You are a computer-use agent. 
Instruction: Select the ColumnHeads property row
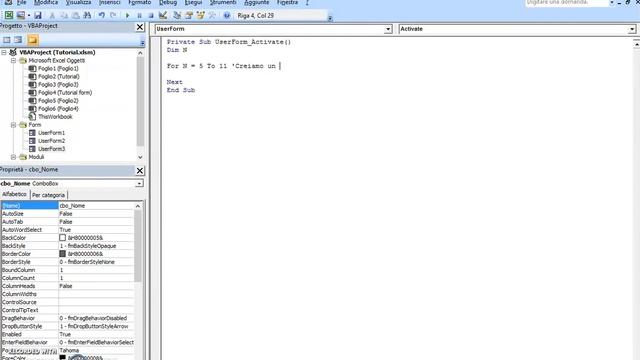(67, 286)
